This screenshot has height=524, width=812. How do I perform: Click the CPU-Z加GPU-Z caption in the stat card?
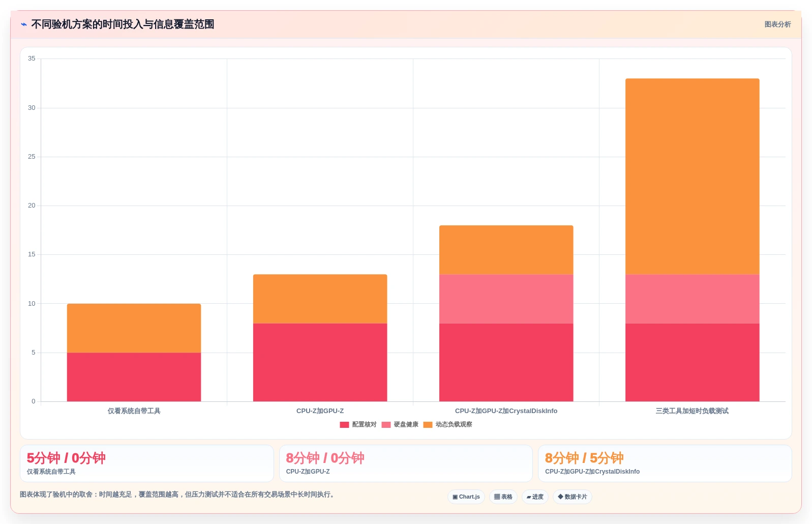(308, 472)
